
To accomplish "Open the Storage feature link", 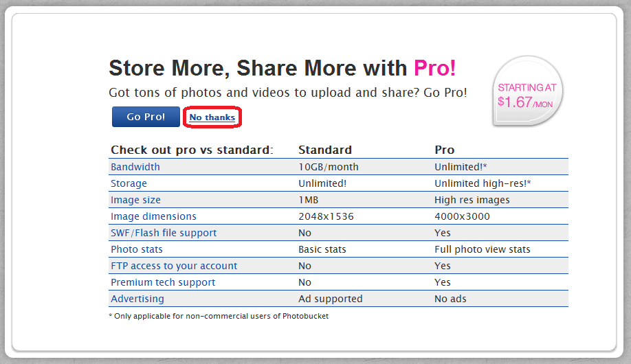I will pos(129,183).
